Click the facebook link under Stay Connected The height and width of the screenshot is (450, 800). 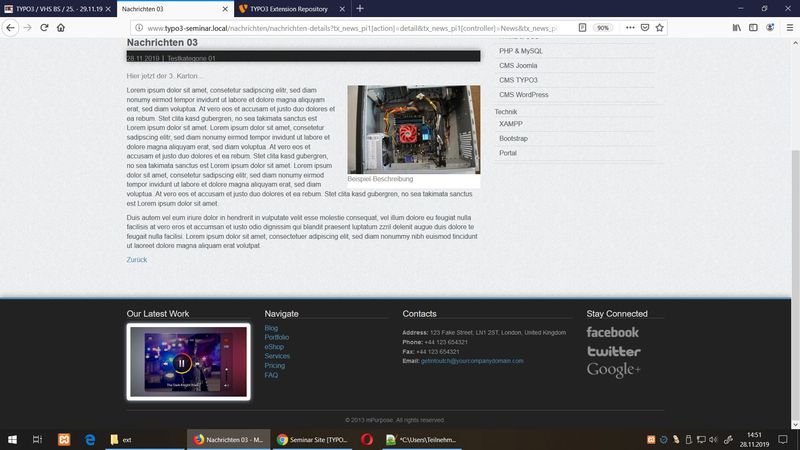pyautogui.click(x=612, y=332)
